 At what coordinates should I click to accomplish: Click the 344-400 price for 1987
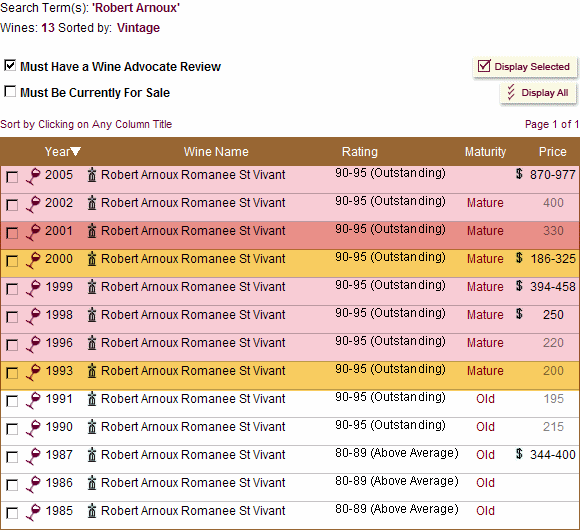click(553, 455)
